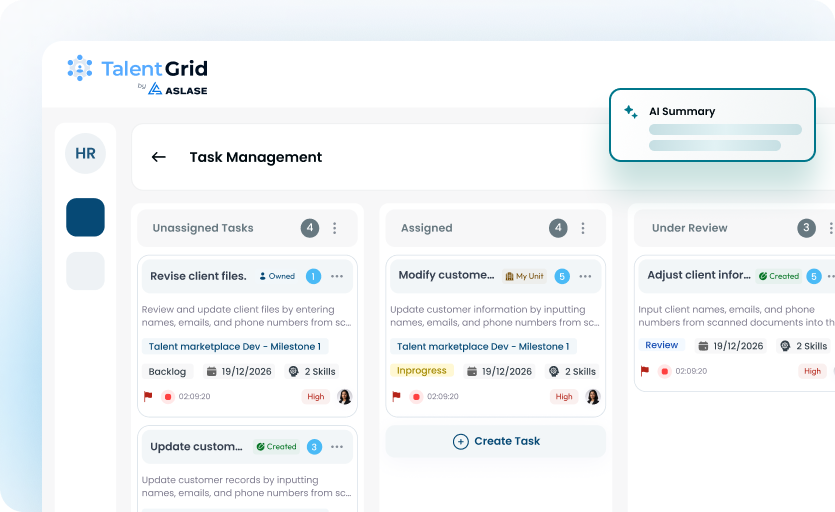The image size is (835, 512).
Task: Click High priority tag on Revise client files
Action: tap(315, 396)
